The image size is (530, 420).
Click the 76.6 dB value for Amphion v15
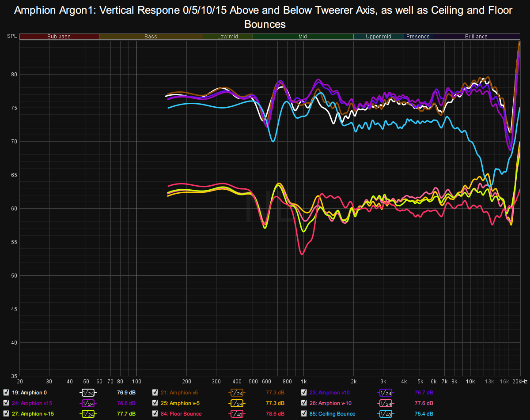coord(126,403)
